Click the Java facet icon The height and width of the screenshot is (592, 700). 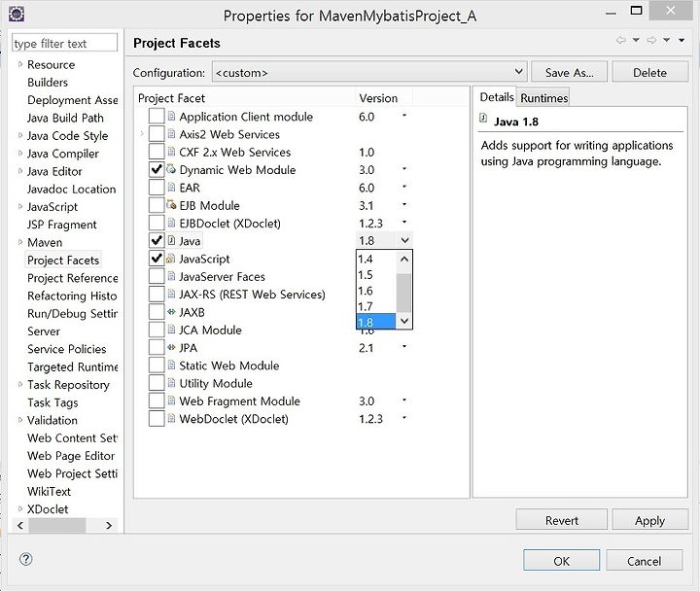pos(171,241)
